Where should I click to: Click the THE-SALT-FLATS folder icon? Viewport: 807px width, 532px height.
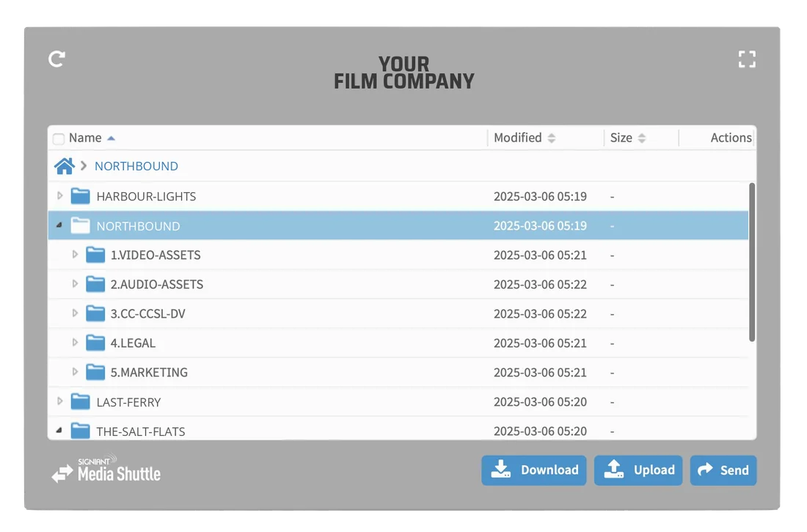[x=80, y=431]
